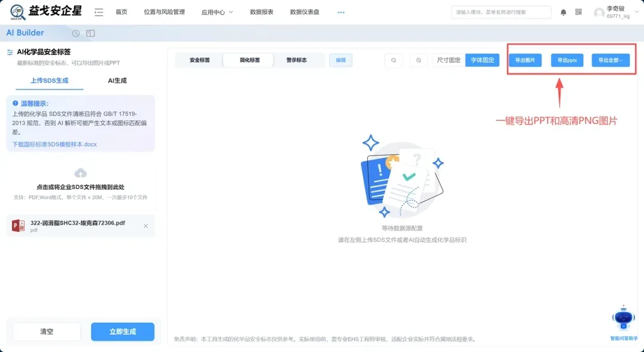Click the 编辑 button
The image size is (644, 352).
[x=340, y=60]
